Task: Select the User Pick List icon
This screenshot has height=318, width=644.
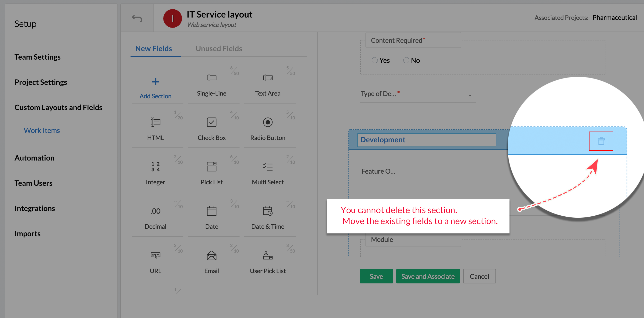Action: (268, 255)
